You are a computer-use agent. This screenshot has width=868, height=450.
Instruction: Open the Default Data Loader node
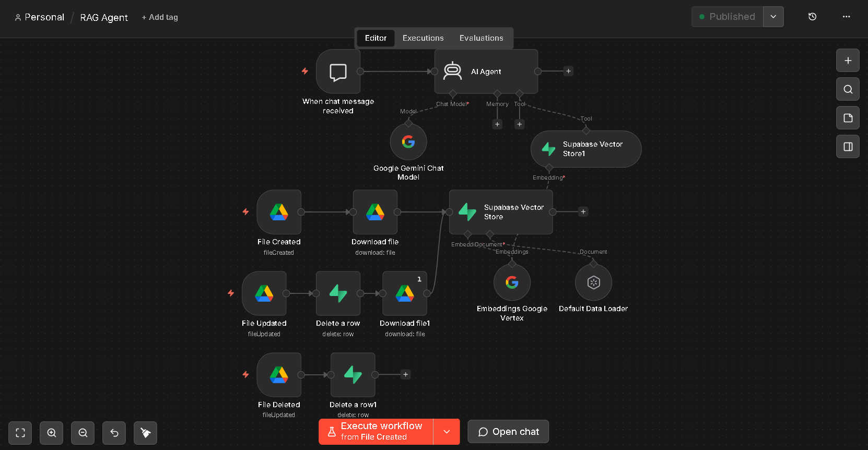(593, 282)
